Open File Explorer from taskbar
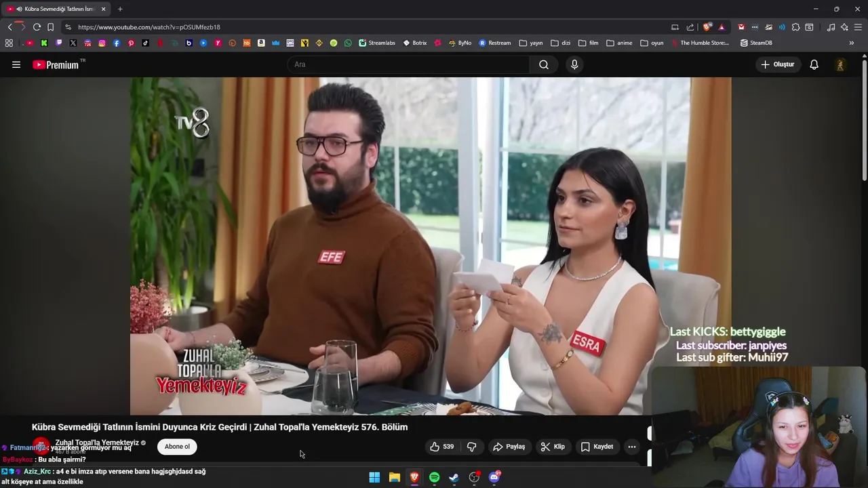The image size is (868, 488). tap(394, 477)
